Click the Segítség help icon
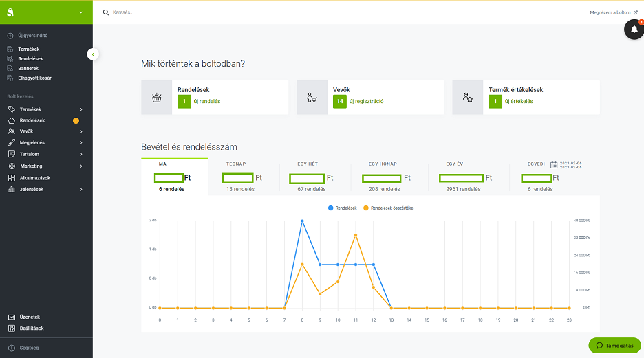 [x=12, y=348]
